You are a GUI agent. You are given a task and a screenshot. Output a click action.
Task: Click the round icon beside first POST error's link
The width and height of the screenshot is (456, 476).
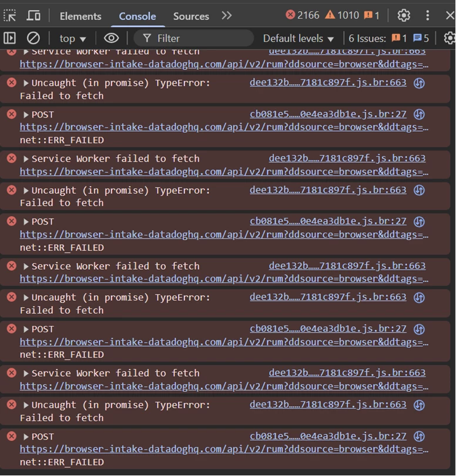419,115
